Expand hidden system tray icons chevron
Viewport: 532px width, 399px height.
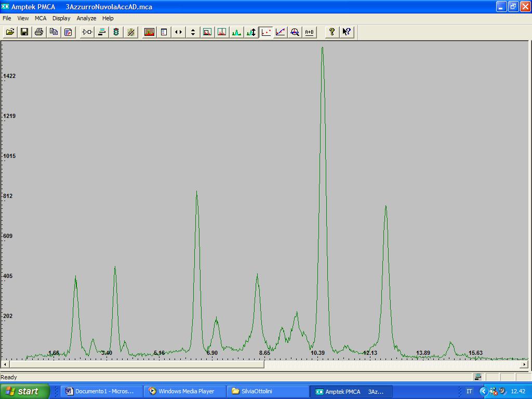coord(484,392)
